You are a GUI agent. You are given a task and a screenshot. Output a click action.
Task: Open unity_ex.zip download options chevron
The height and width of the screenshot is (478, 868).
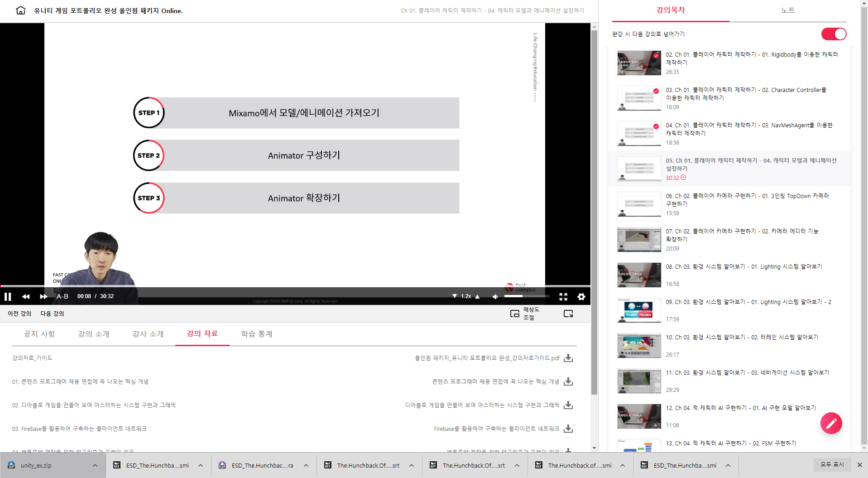tap(95, 465)
